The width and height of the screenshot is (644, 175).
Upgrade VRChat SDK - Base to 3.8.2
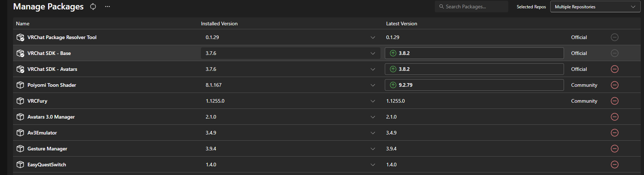[474, 53]
